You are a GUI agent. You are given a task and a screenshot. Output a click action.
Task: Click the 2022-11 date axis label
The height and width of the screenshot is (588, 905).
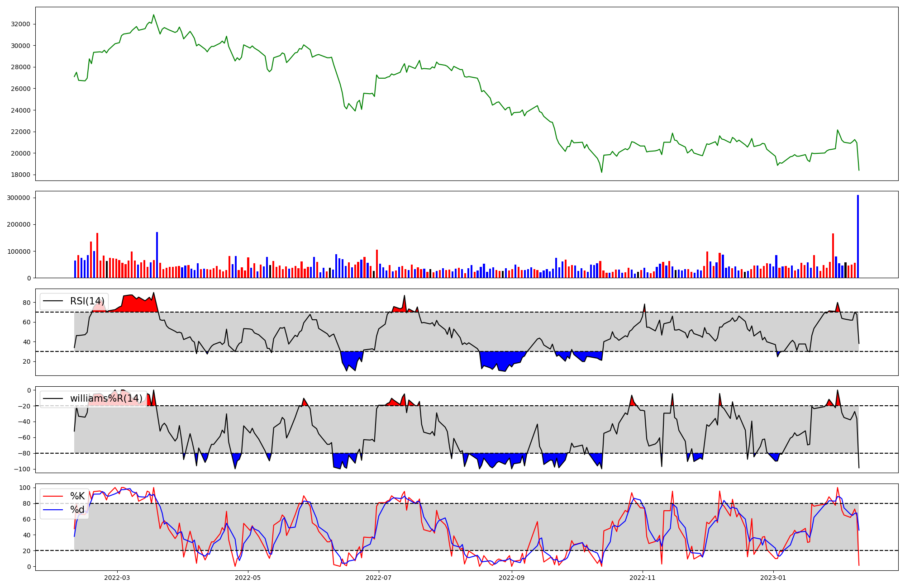[642, 578]
